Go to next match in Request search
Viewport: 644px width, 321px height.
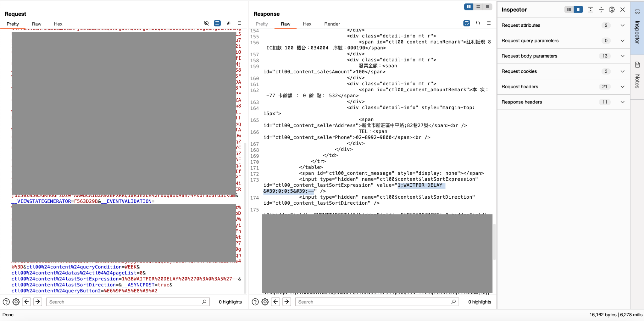pos(38,302)
